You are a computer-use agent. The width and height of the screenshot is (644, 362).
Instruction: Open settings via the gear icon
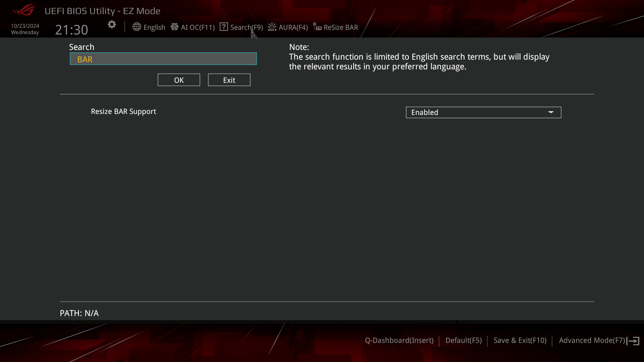click(x=112, y=24)
